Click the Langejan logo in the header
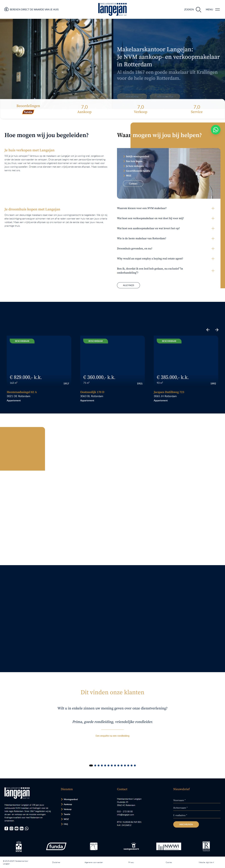The image size is (225, 868). coord(112,9)
